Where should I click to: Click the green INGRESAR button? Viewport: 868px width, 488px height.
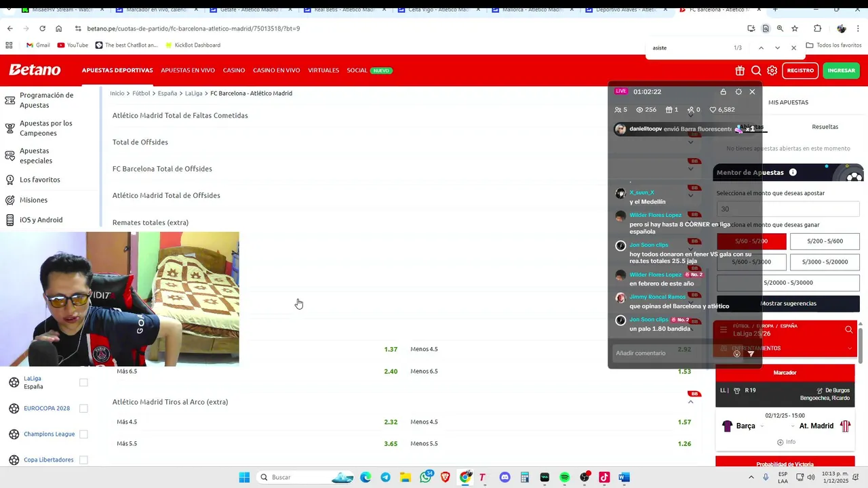842,70
